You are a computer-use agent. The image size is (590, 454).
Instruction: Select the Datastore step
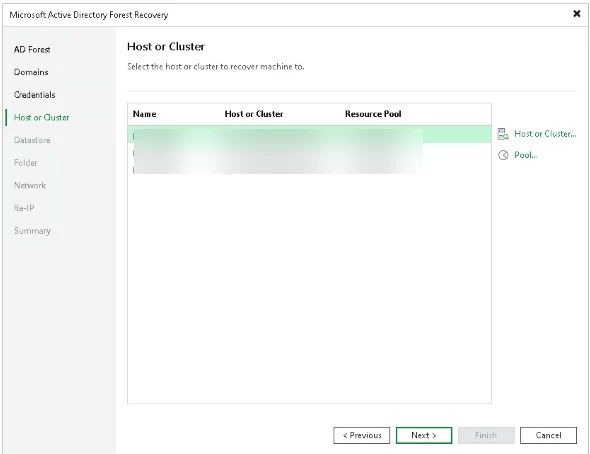tap(32, 140)
